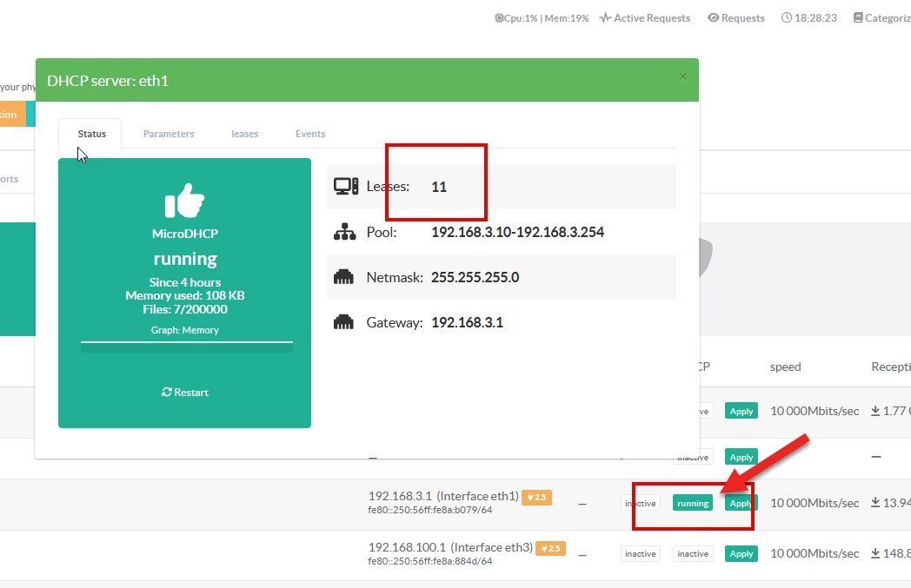Open the leases tab

[244, 134]
